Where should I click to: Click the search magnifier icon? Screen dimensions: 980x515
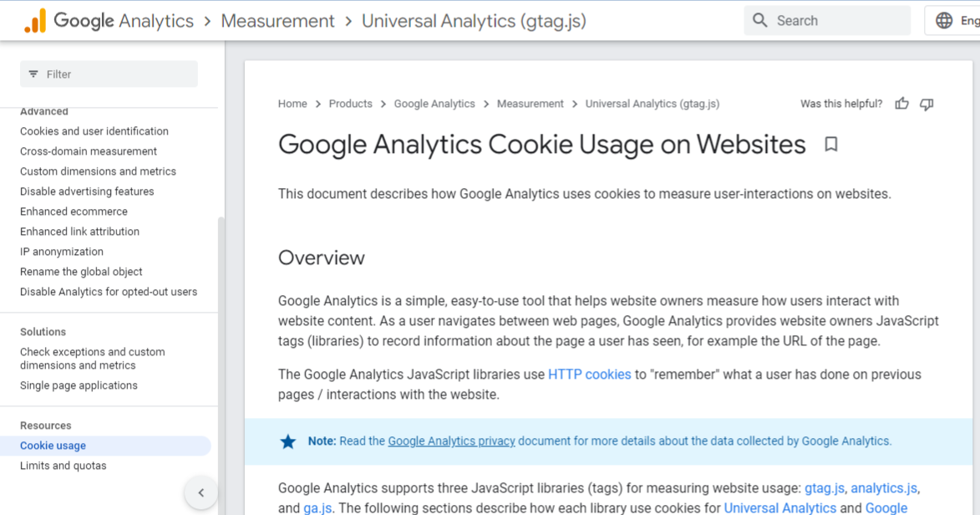759,21
